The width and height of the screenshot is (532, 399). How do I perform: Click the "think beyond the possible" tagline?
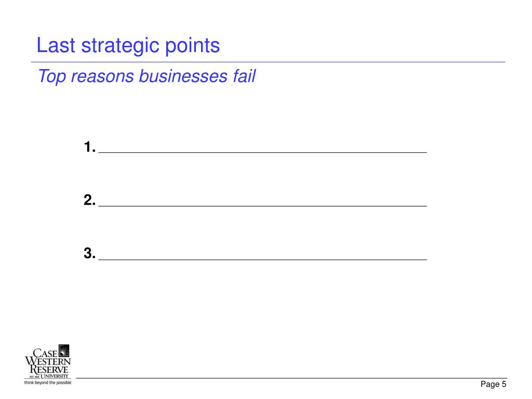[x=48, y=383]
